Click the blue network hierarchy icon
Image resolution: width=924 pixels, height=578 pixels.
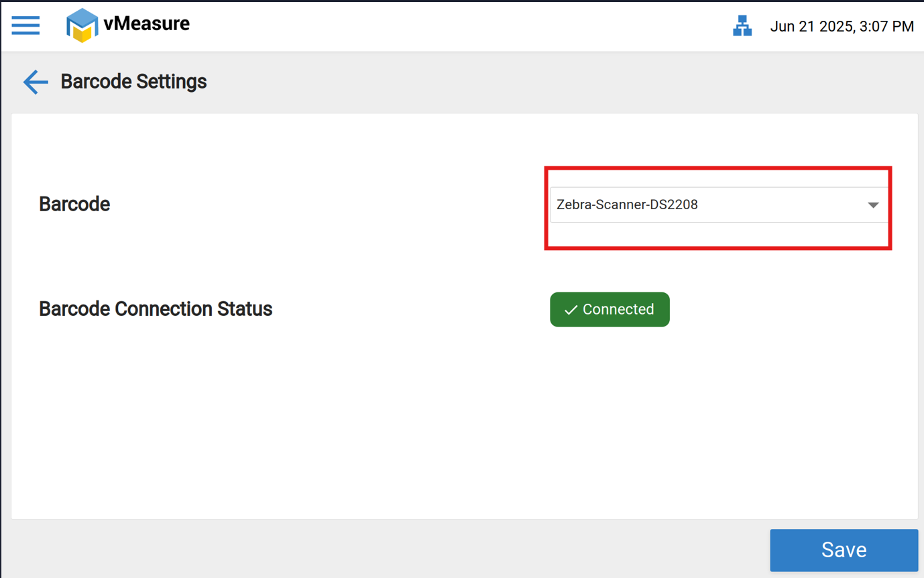742,26
